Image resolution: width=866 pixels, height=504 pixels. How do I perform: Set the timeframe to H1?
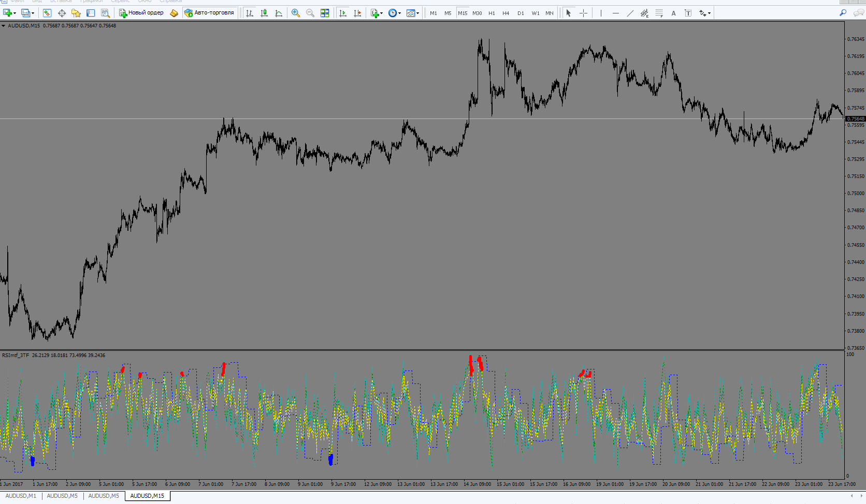492,13
